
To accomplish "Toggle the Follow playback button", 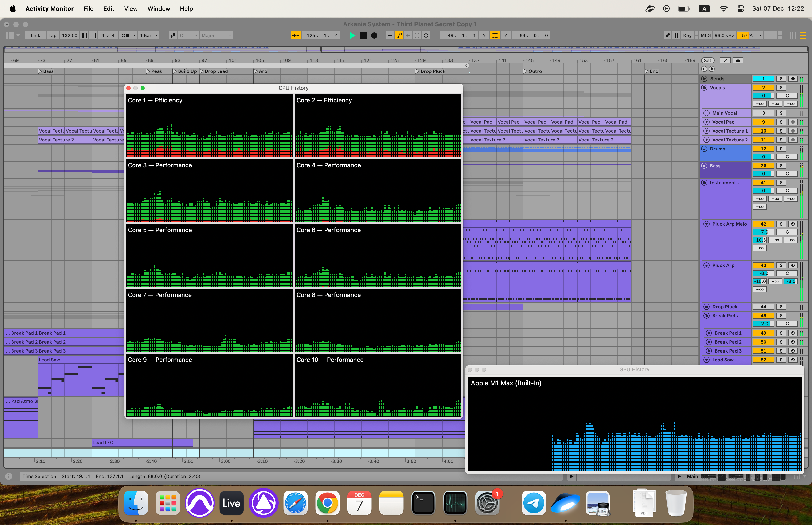I will click(x=296, y=35).
